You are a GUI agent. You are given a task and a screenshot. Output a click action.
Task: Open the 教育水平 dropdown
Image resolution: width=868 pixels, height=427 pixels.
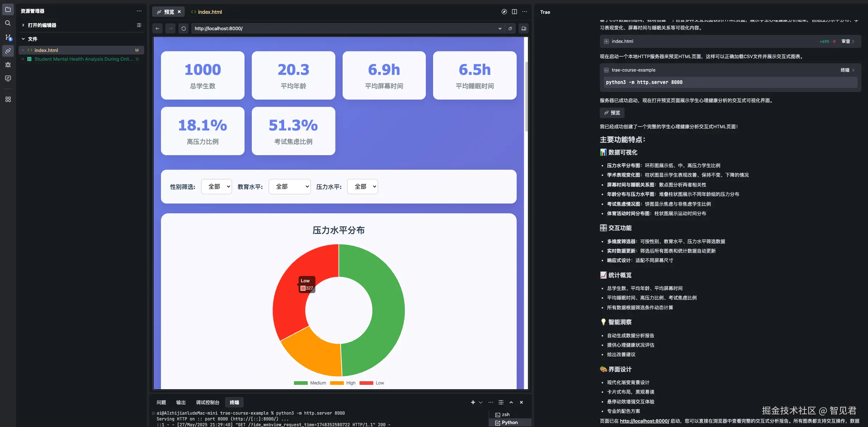pos(290,186)
